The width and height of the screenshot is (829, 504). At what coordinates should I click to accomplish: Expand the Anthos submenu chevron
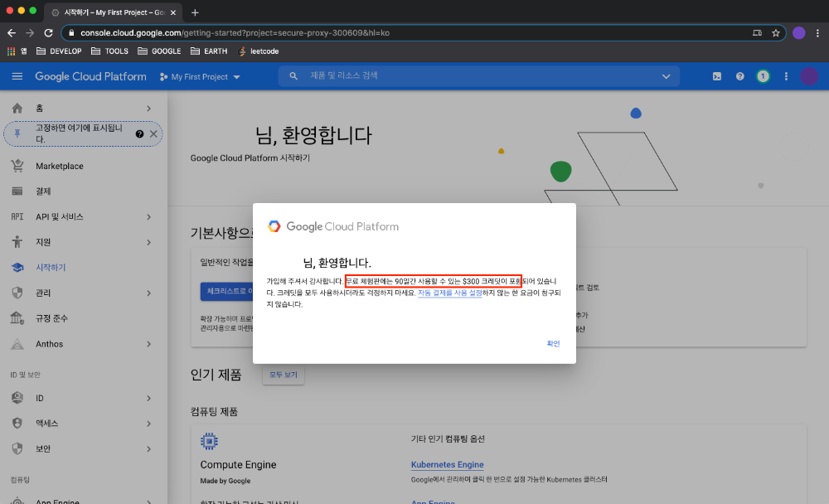click(148, 344)
